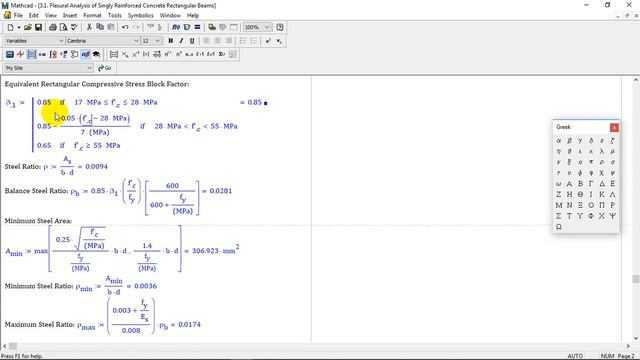Open the Graph toolbar icon

(20, 54)
